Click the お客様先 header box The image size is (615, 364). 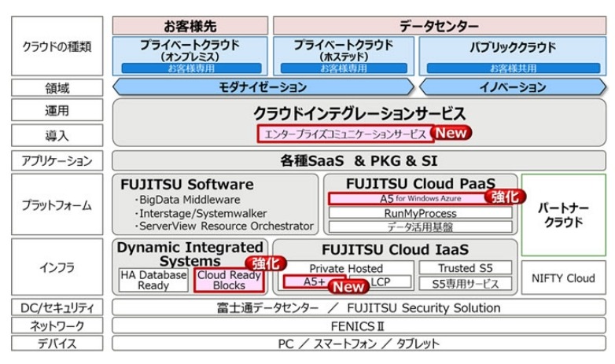[190, 26]
